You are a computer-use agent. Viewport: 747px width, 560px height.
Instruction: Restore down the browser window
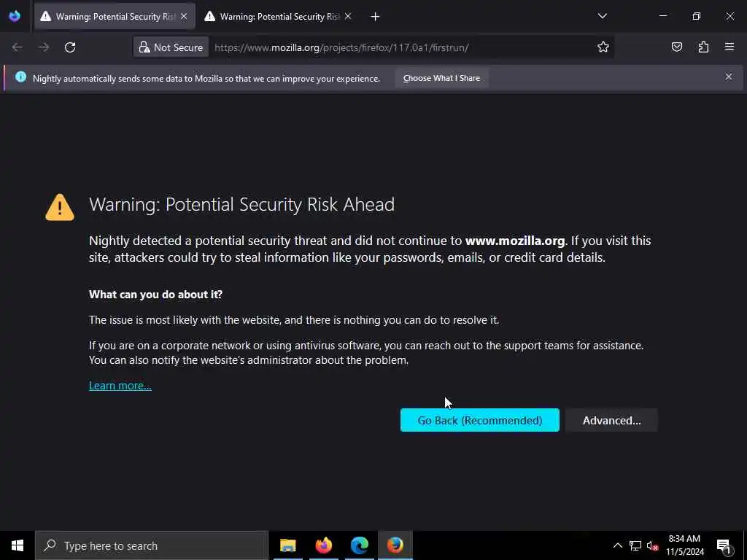[697, 16]
